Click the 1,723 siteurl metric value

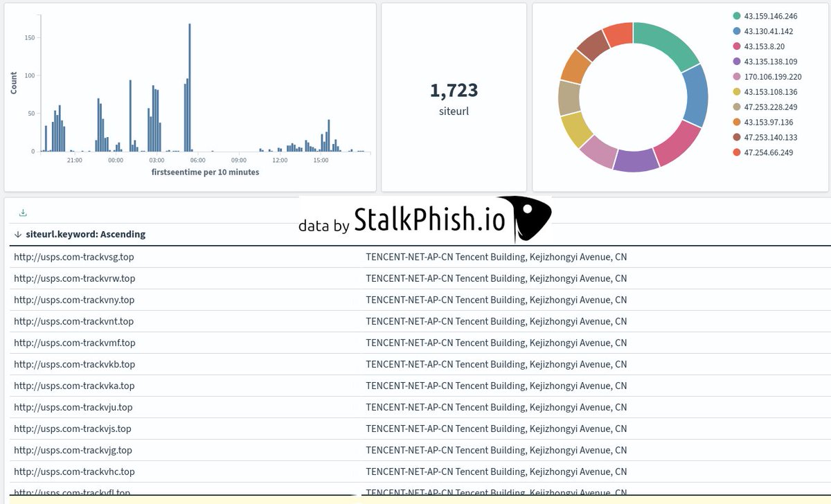coord(454,90)
